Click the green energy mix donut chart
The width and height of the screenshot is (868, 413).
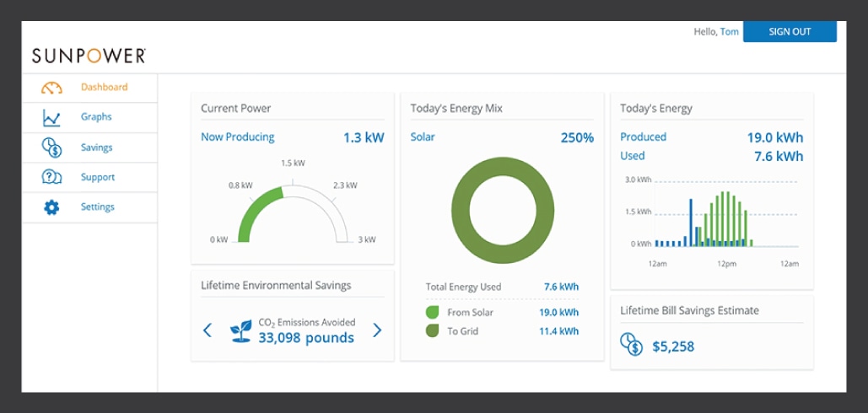pos(503,210)
